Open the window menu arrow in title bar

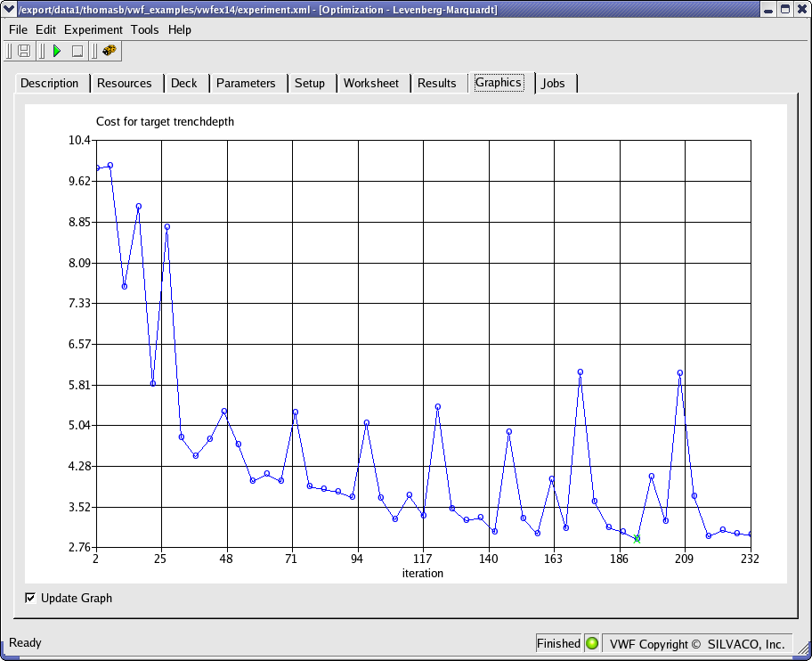9,9
